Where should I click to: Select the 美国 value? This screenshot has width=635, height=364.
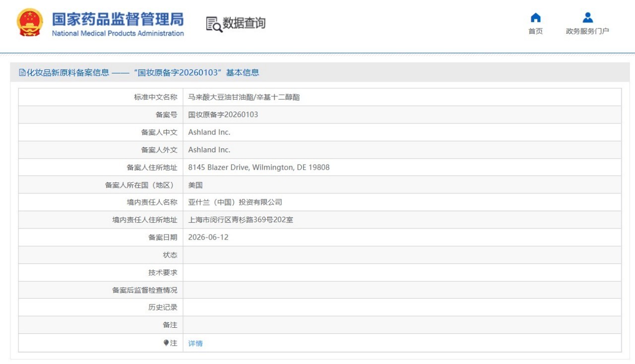click(x=195, y=185)
